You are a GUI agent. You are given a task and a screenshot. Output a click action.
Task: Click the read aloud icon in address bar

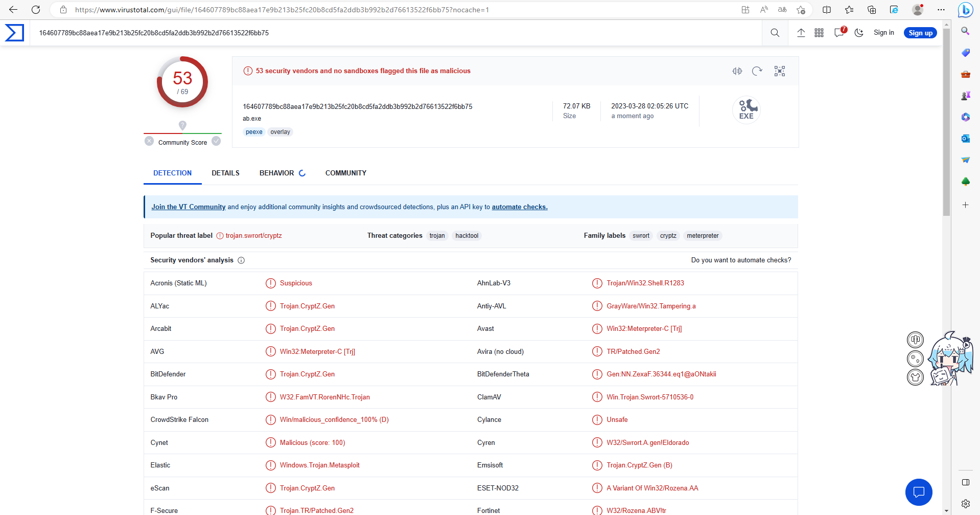point(764,10)
